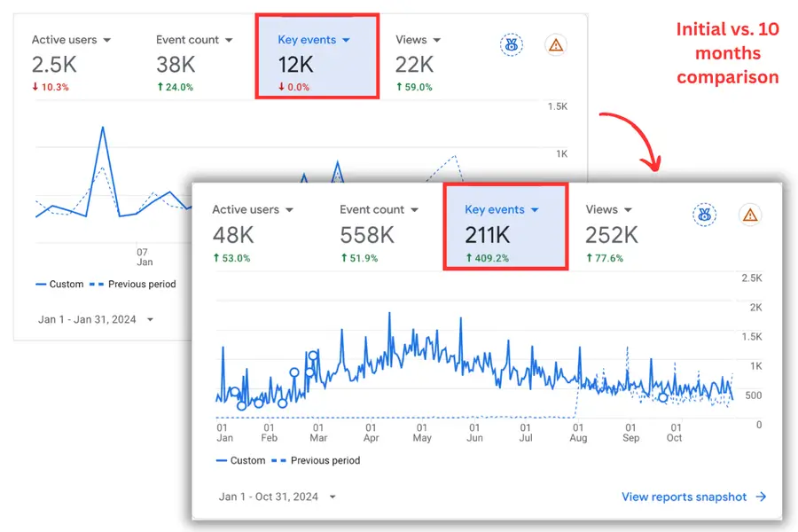This screenshot has width=798, height=532.
Task: Open the Views dropdown on the October report
Action: 607,209
